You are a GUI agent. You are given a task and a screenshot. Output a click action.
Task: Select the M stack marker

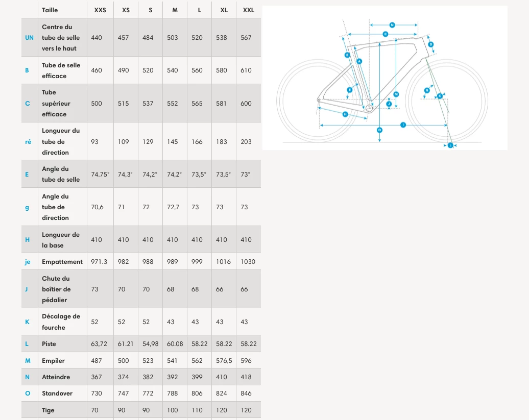coord(396,94)
